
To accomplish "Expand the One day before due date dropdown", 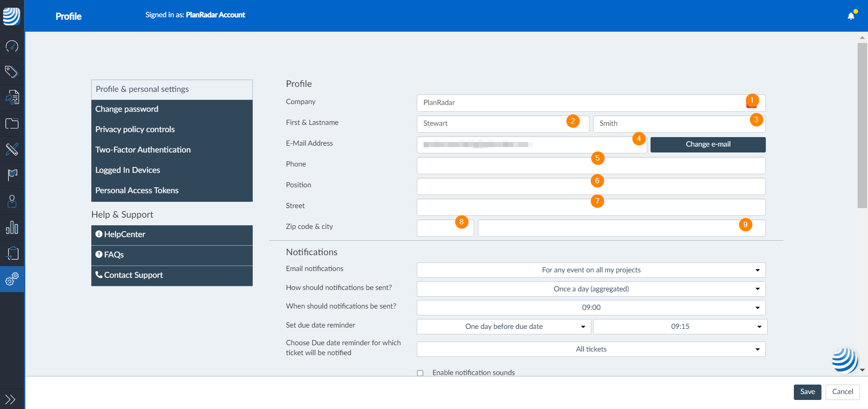I will pos(504,327).
